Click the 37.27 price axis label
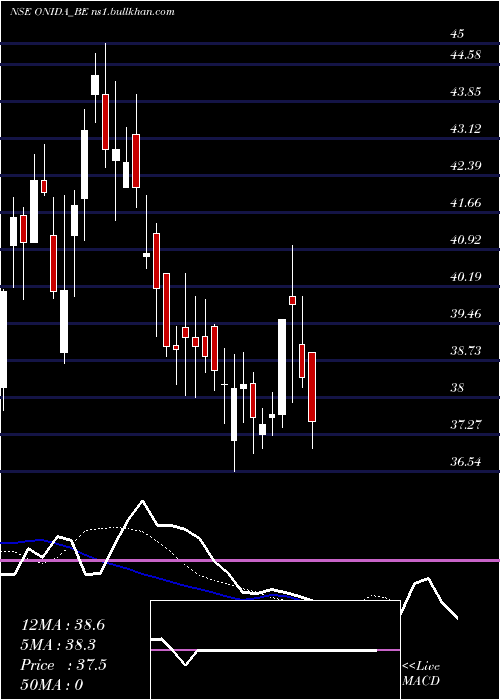This screenshot has width=500, height=700. point(466,425)
